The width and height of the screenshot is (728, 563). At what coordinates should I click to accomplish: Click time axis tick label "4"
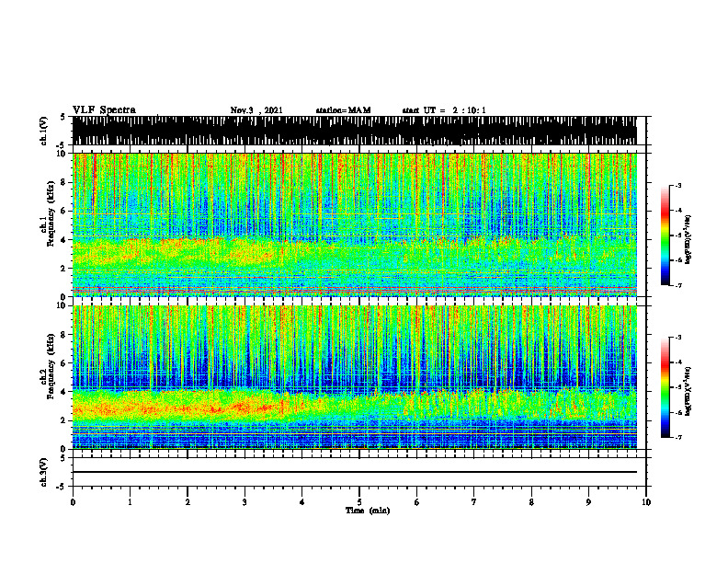click(302, 502)
